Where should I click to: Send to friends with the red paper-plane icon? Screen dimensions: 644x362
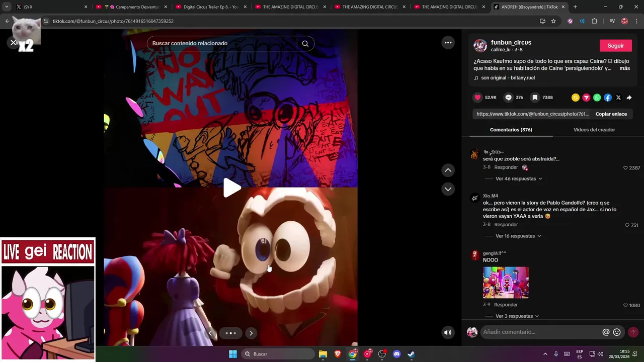click(586, 98)
